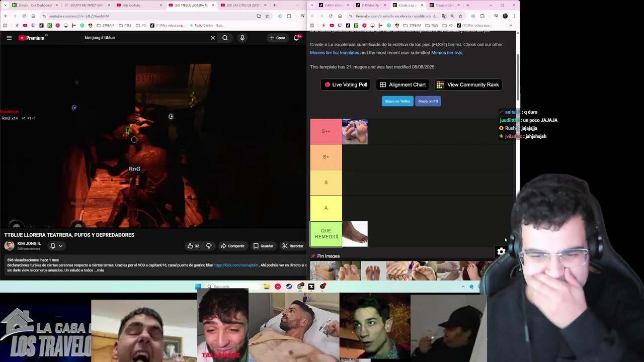Go to the YouTube Premium home logo
The width and height of the screenshot is (644, 362).
tap(33, 38)
